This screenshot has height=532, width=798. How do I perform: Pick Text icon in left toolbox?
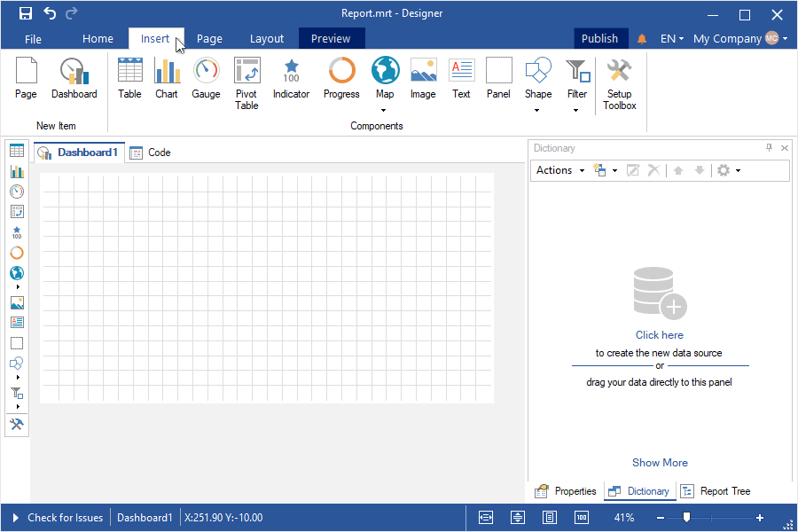(x=17, y=322)
